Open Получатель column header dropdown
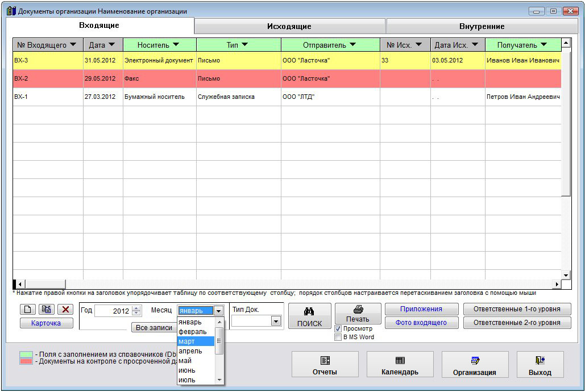The image size is (585, 392). pyautogui.click(x=543, y=45)
